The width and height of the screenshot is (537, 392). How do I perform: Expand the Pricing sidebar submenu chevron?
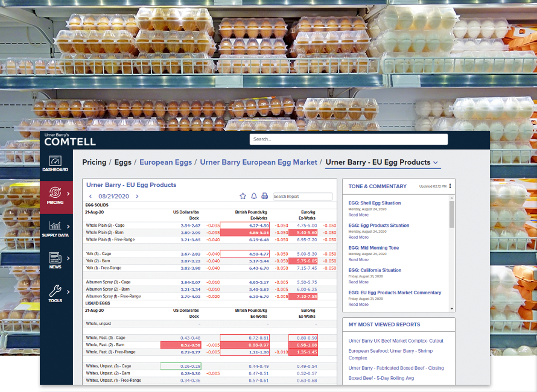click(x=68, y=194)
